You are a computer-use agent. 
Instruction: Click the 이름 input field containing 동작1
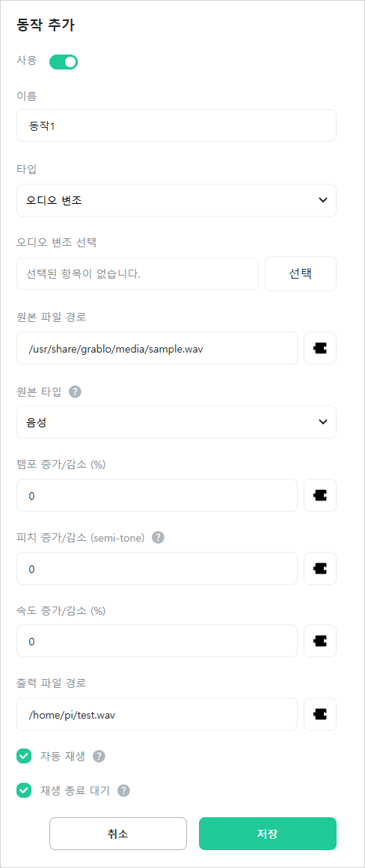click(x=177, y=125)
